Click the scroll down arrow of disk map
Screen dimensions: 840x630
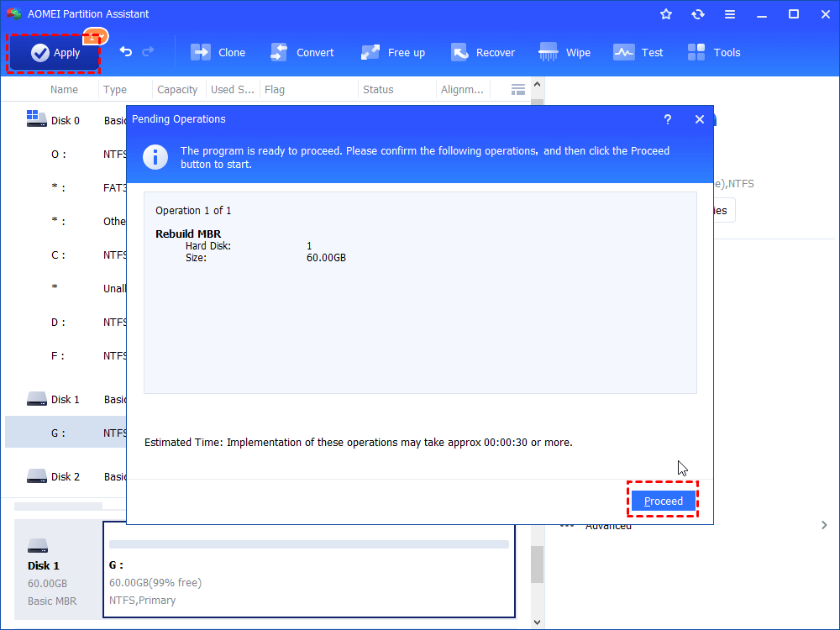click(x=538, y=622)
